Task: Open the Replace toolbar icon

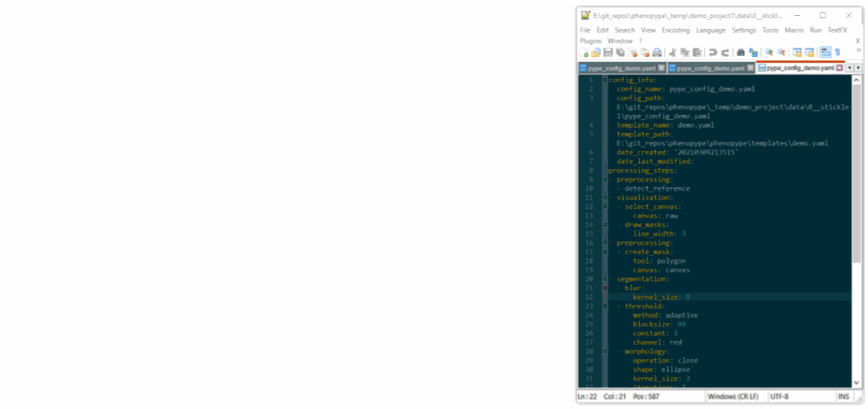Action: tap(753, 53)
